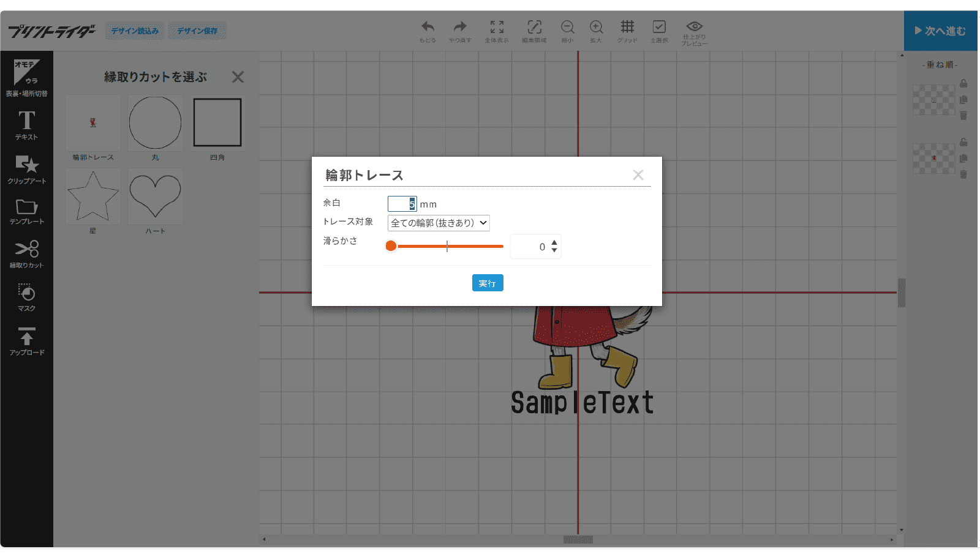Click the 全選択 checkbox icon

(x=659, y=31)
